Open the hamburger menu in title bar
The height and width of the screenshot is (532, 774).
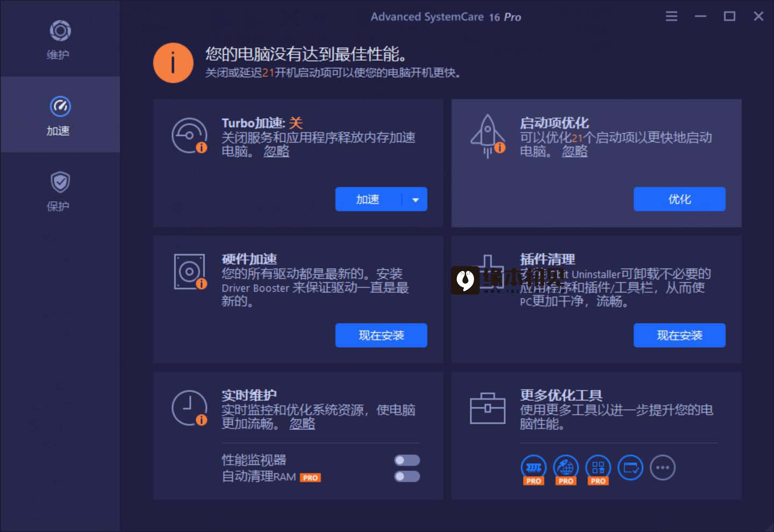(x=671, y=16)
